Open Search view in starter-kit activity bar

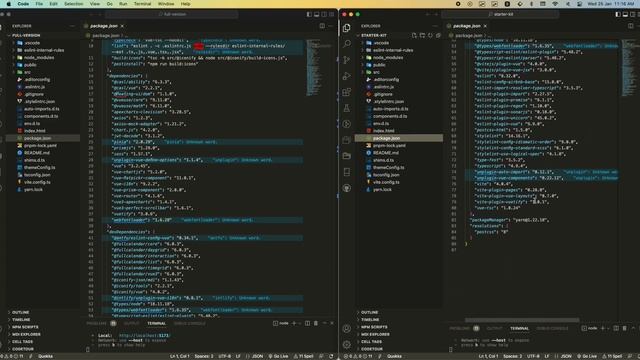pyautogui.click(x=347, y=44)
